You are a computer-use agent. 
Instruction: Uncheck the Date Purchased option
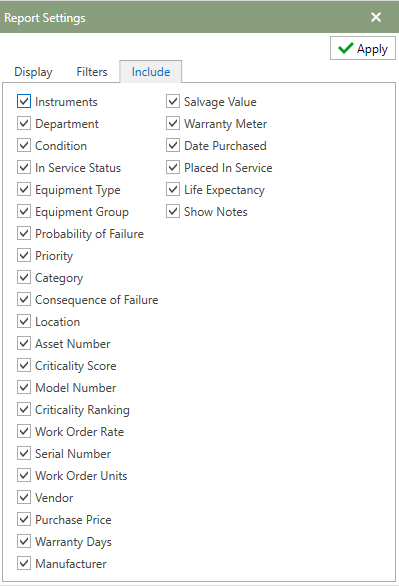[173, 145]
